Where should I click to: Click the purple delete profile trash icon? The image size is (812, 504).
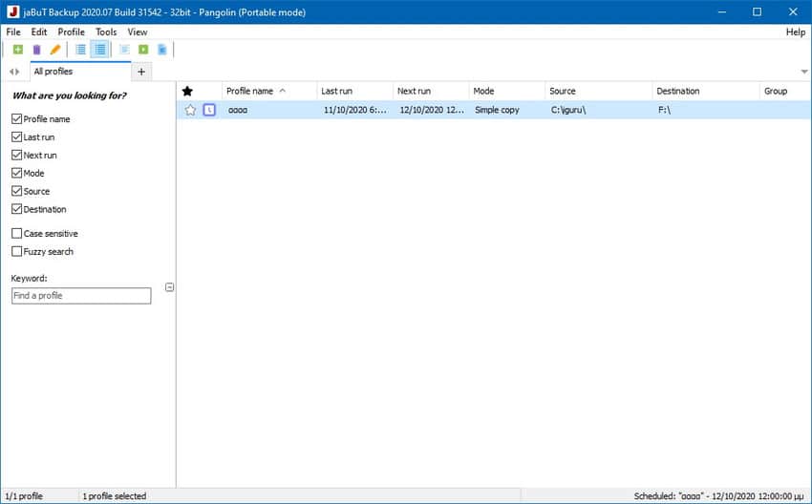(x=36, y=49)
